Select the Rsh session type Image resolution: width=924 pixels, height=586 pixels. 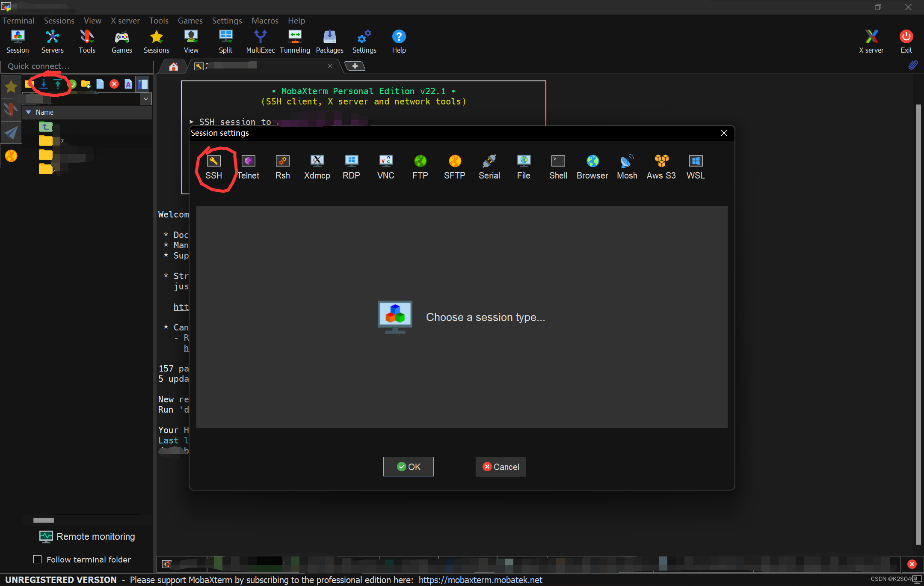[x=283, y=167]
